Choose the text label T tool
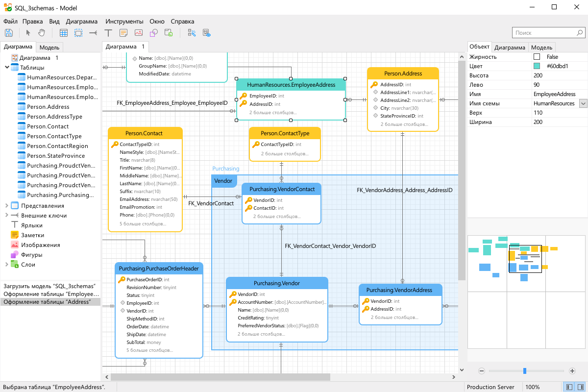 (108, 33)
